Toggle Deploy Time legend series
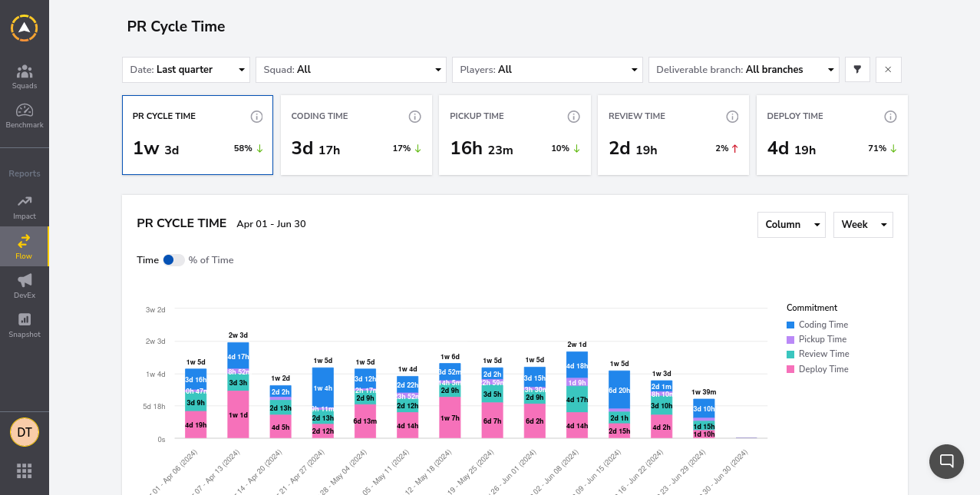Screen dimensions: 980x495 pos(817,369)
